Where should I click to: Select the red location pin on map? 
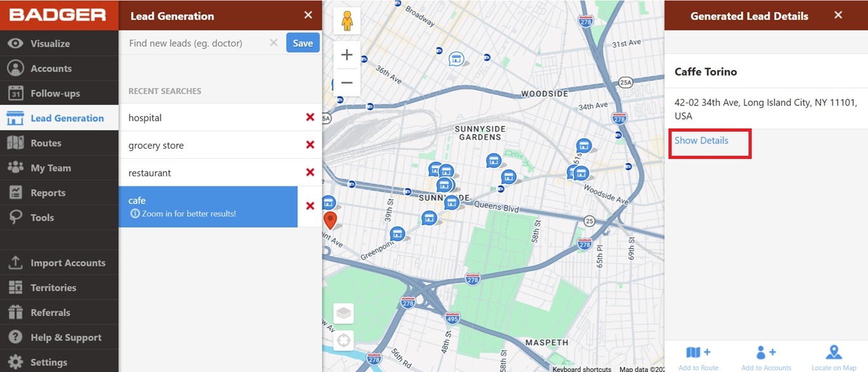coord(330,220)
